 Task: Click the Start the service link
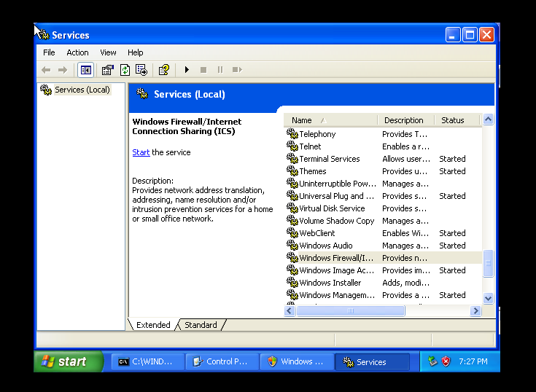coord(141,152)
